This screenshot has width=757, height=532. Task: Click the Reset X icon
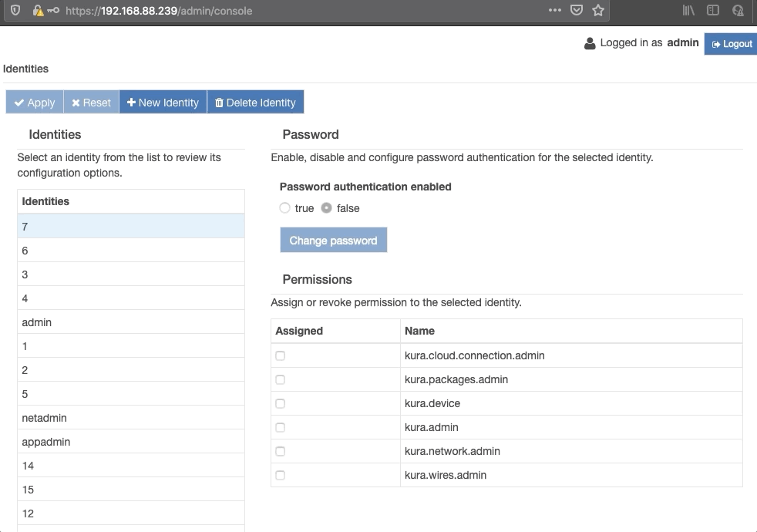click(x=75, y=102)
